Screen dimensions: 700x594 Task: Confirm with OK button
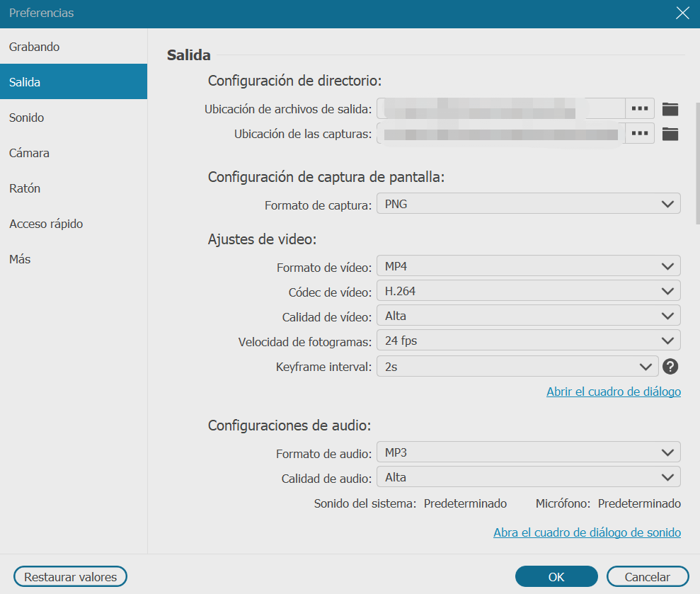[556, 576]
